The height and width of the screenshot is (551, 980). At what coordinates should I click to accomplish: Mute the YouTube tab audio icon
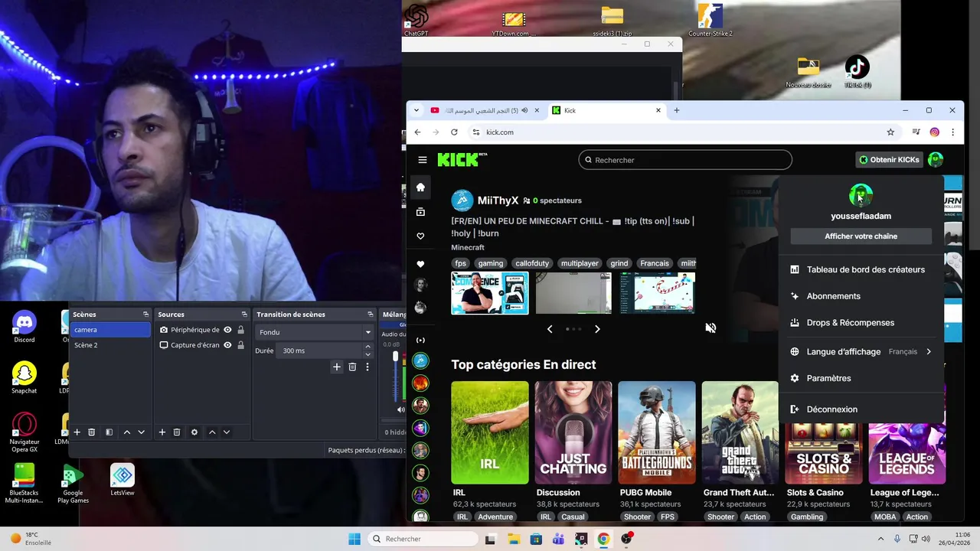coord(524,110)
